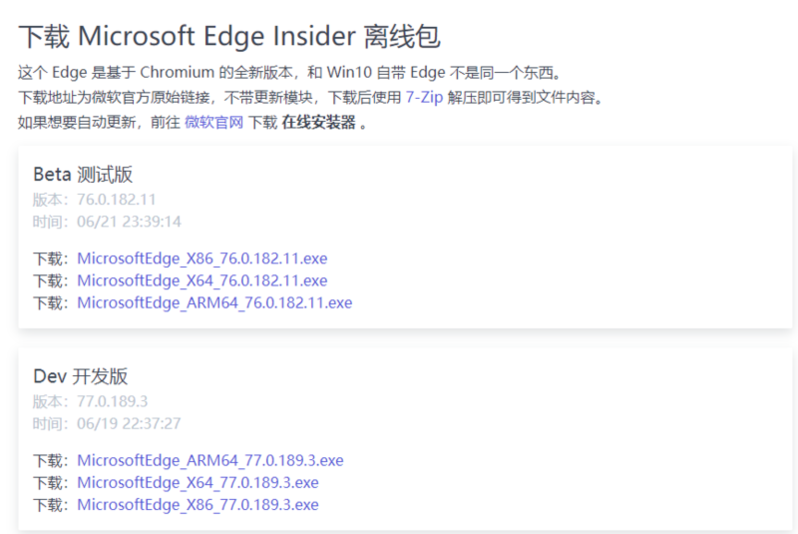
Task: Download MicrosoftEdge_X86_76.0.182.11.exe
Action: point(202,258)
